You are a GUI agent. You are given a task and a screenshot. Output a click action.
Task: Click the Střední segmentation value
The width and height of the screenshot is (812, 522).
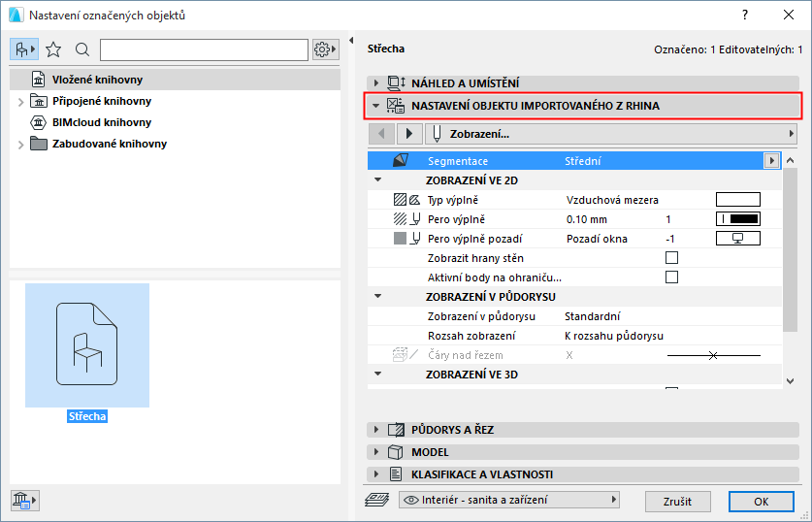583,161
